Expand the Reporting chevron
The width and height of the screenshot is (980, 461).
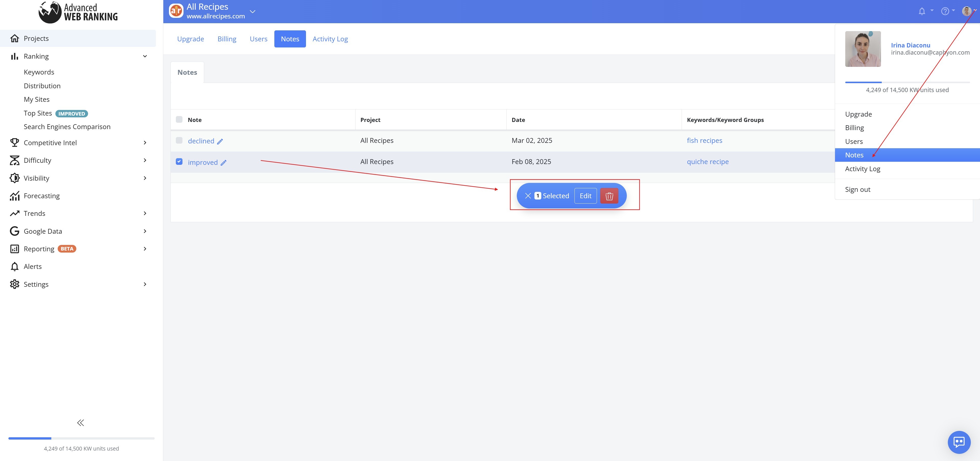pos(145,249)
